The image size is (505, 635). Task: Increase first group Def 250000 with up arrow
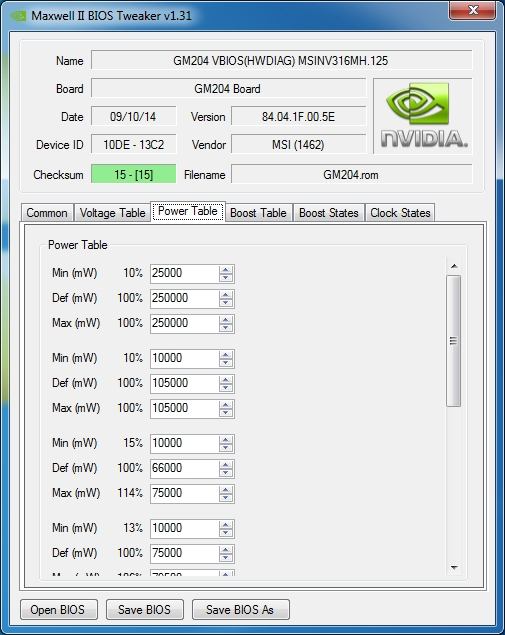tap(226, 295)
